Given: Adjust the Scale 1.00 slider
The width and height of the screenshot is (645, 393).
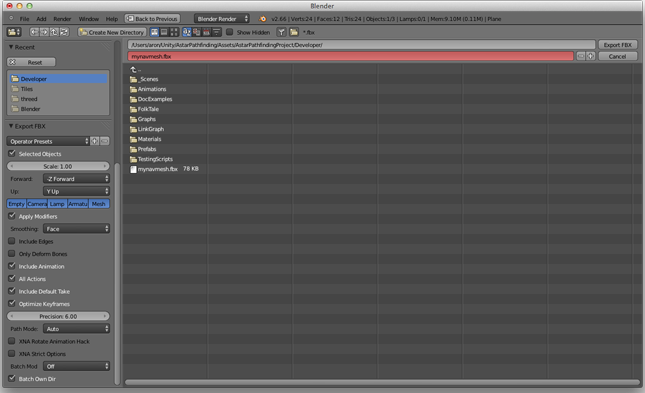Looking at the screenshot, I should pyautogui.click(x=58, y=166).
